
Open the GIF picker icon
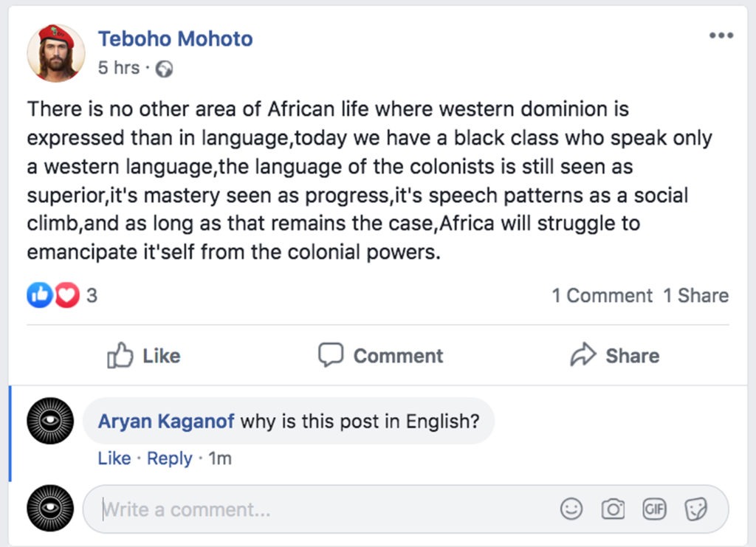[654, 509]
